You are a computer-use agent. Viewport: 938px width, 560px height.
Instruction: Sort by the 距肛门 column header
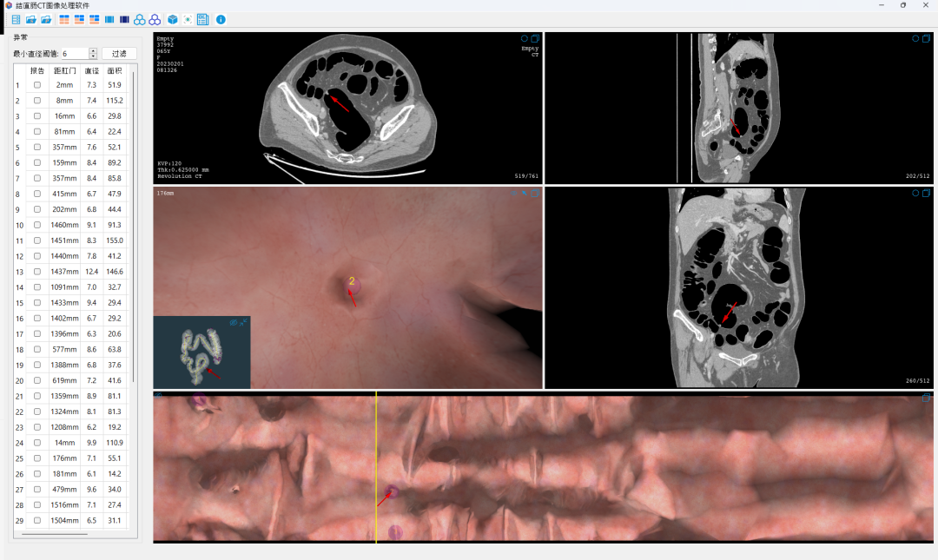click(x=64, y=70)
